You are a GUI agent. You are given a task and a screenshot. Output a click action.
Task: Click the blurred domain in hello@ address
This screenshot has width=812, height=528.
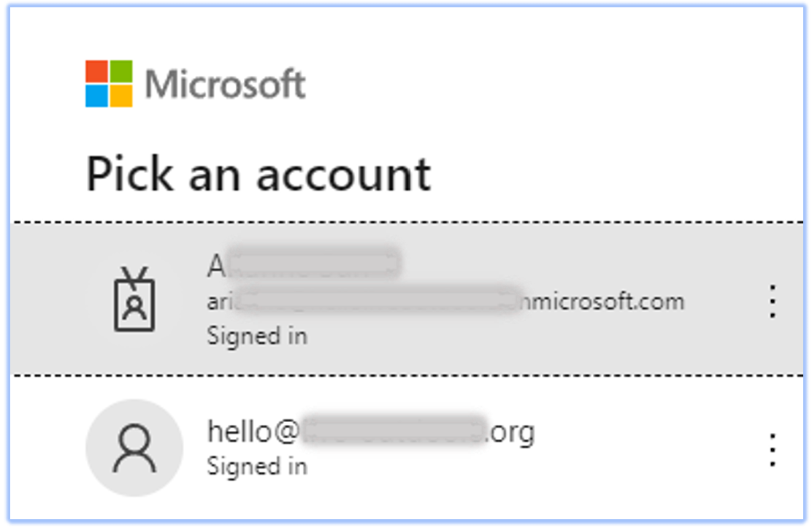(393, 432)
